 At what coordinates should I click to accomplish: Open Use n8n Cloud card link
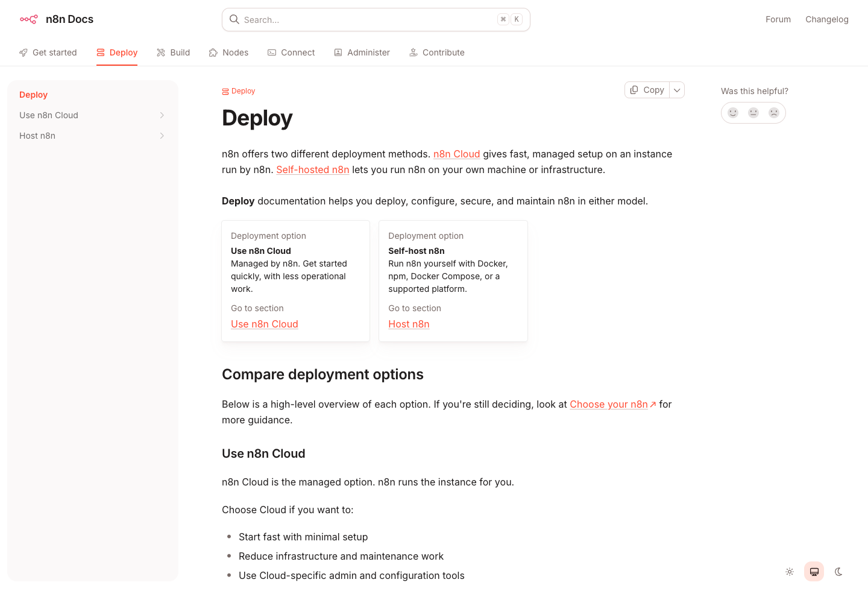(265, 324)
